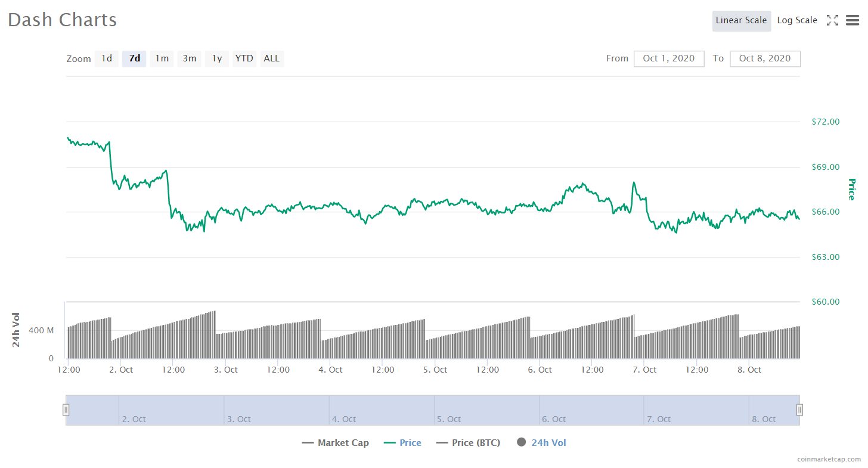Viewport: 868px width, 468px height.
Task: Click the $60.00 price axis label
Action: (x=826, y=302)
